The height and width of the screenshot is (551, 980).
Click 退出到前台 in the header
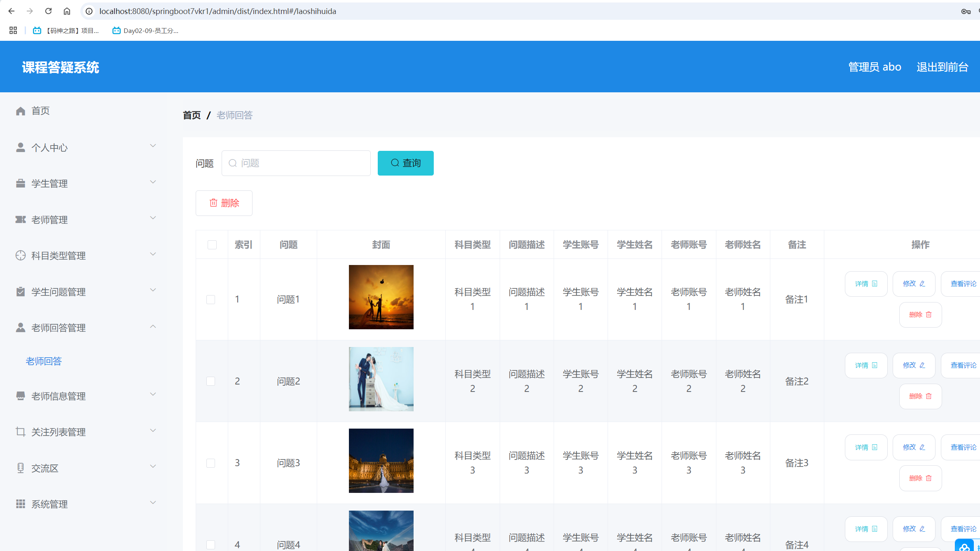943,67
